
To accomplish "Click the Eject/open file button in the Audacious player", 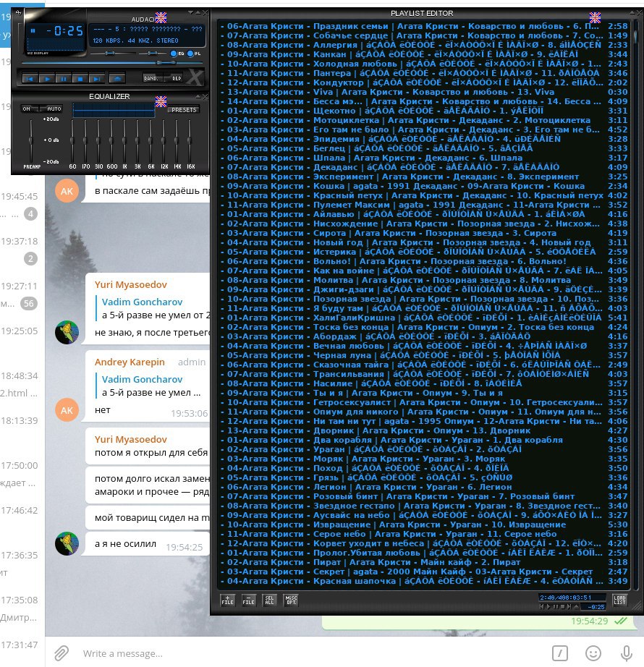I will pyautogui.click(x=117, y=79).
